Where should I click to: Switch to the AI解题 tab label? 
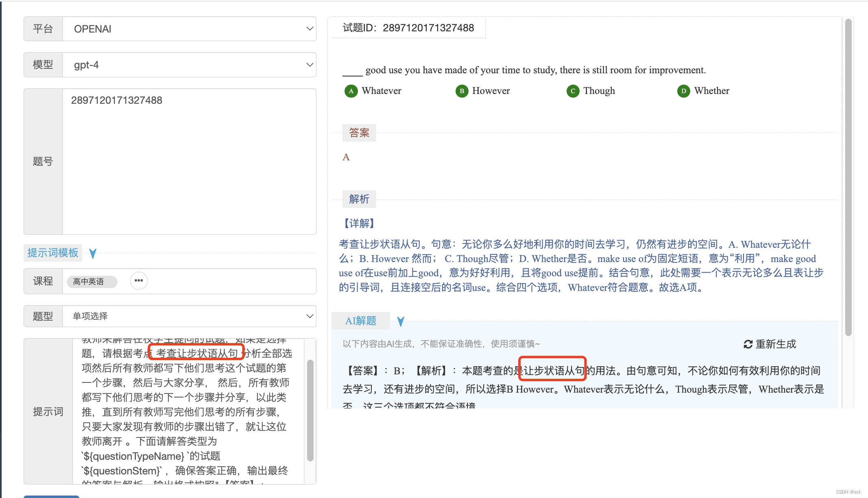point(360,321)
